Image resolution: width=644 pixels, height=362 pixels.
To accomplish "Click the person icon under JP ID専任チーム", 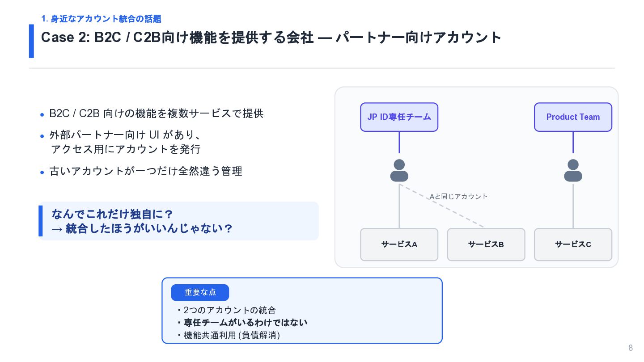I will [399, 170].
